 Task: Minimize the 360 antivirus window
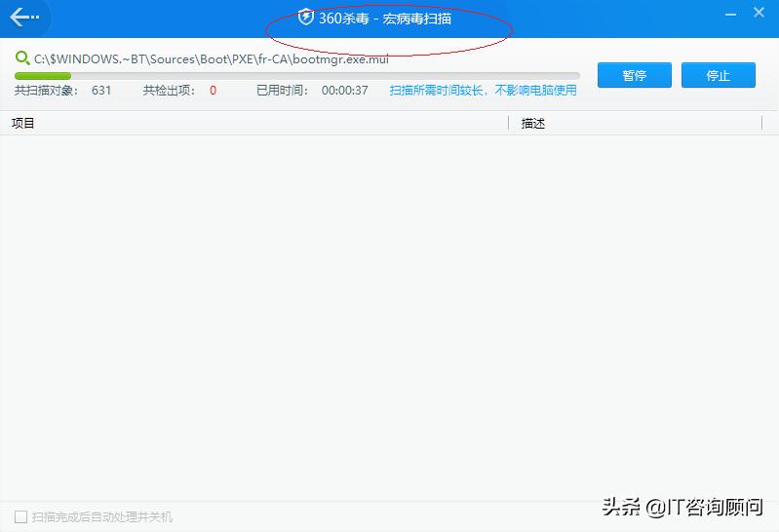click(730, 15)
